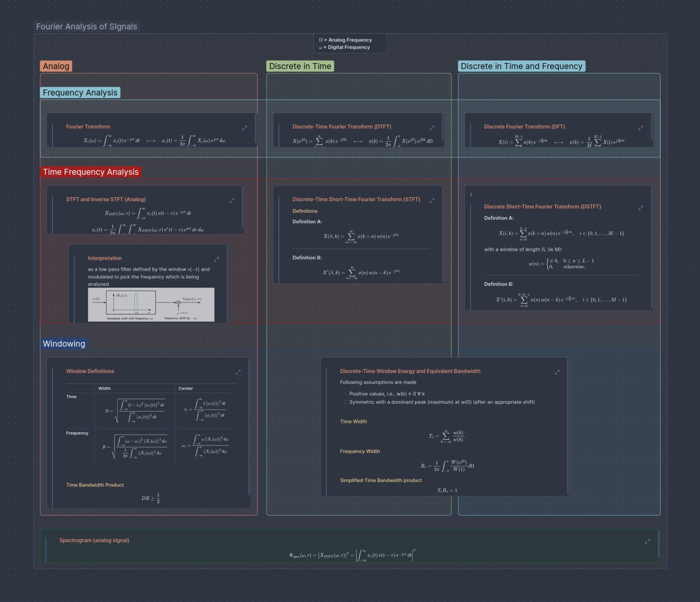The width and height of the screenshot is (700, 602).
Task: Open the frequency legend note box
Action: pyautogui.click(x=350, y=43)
